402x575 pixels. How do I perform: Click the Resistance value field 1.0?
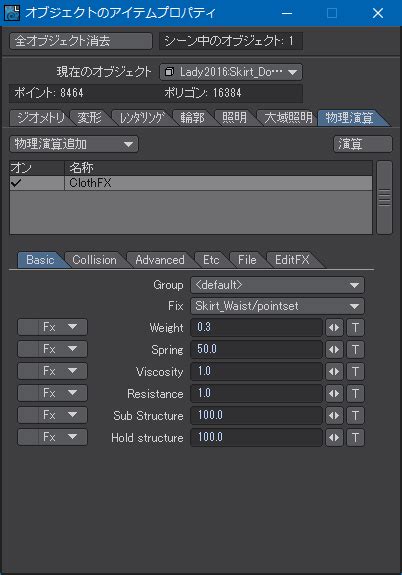pos(256,393)
